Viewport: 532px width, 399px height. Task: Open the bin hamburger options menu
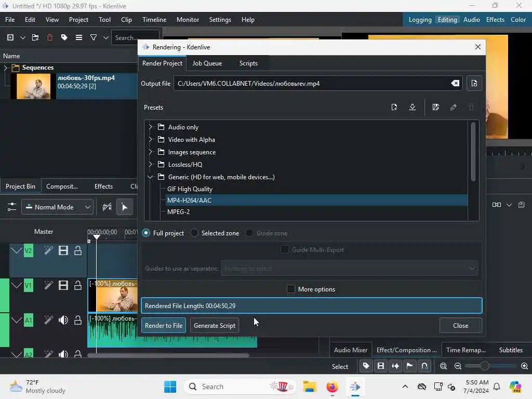[x=79, y=37]
